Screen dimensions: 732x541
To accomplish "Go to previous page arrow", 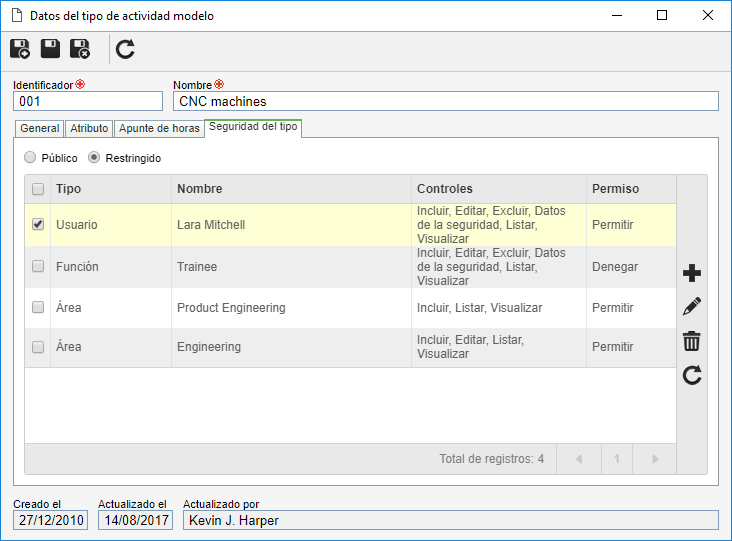I will (x=579, y=459).
